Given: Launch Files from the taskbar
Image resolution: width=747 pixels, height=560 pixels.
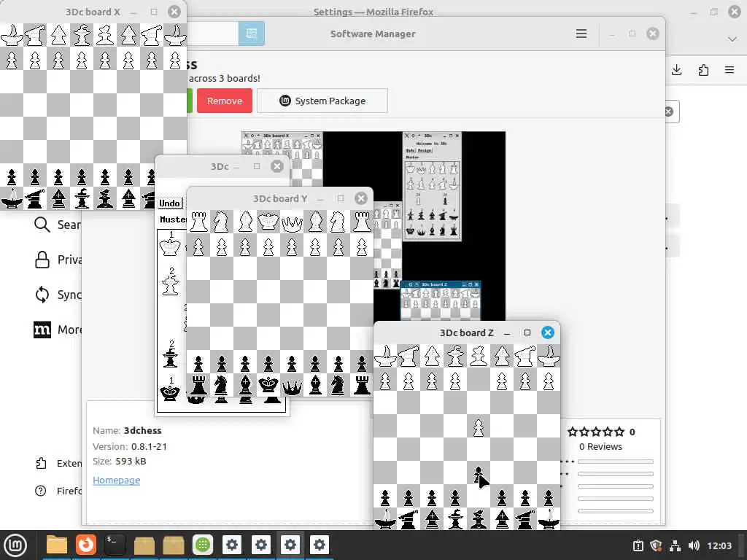Looking at the screenshot, I should click(x=57, y=545).
